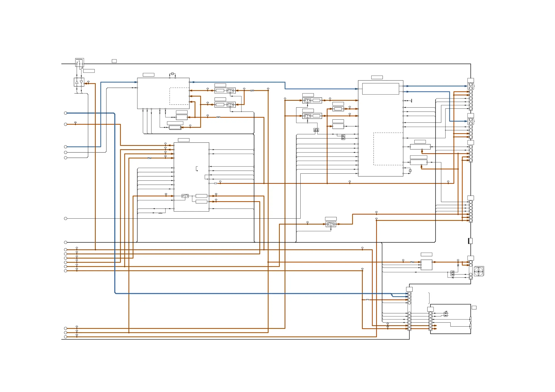This screenshot has height=392, width=555.
Task: Click the bottommost orange-line terminal circle on left
Action: click(65, 337)
